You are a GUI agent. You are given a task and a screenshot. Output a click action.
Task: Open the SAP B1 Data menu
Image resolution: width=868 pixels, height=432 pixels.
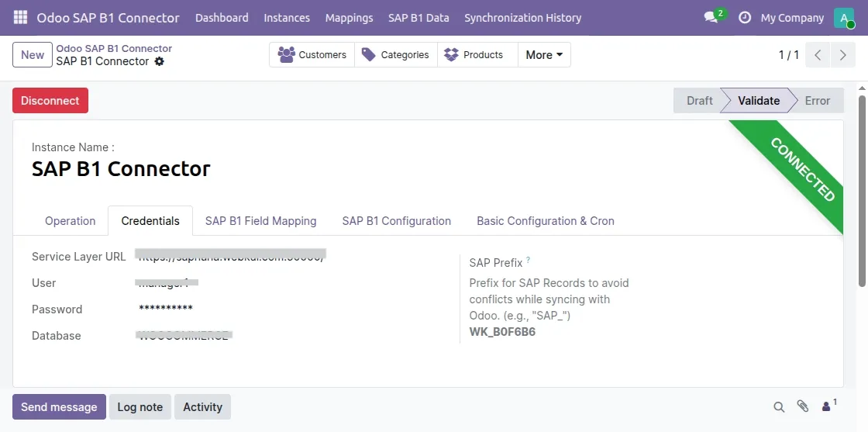(x=418, y=18)
